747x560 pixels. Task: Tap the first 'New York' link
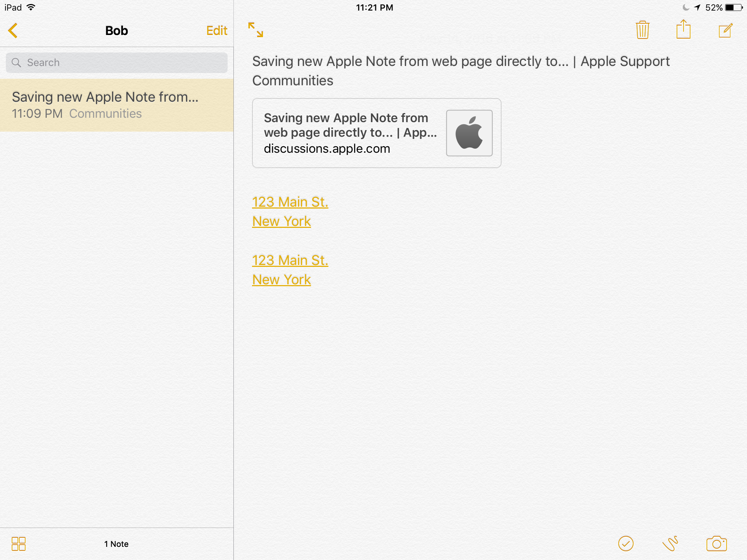(x=281, y=221)
